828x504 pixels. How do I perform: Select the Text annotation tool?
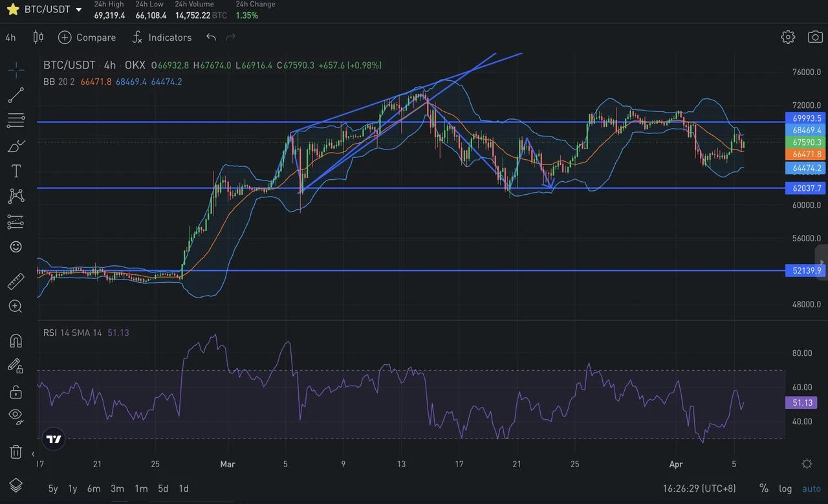[16, 171]
